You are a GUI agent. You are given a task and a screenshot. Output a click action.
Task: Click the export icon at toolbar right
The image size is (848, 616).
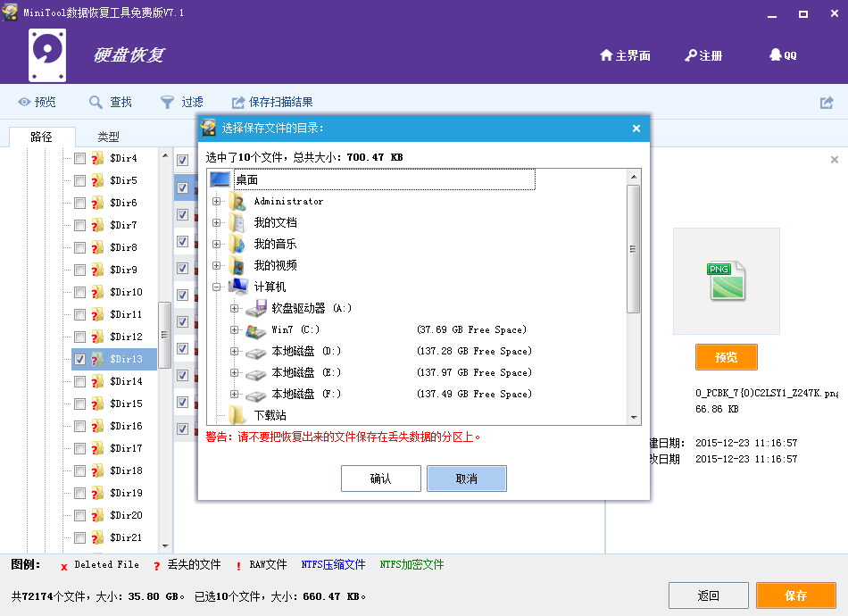827,102
